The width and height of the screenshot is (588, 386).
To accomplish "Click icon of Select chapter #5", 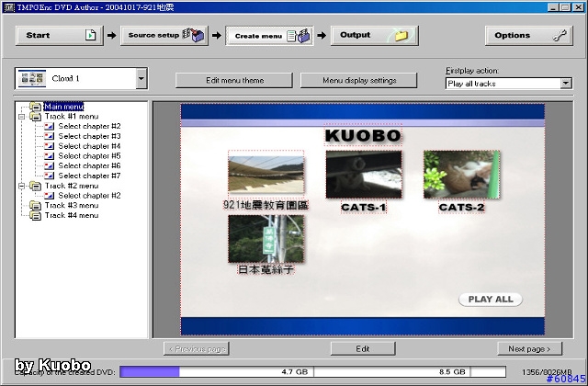I will click(49, 155).
